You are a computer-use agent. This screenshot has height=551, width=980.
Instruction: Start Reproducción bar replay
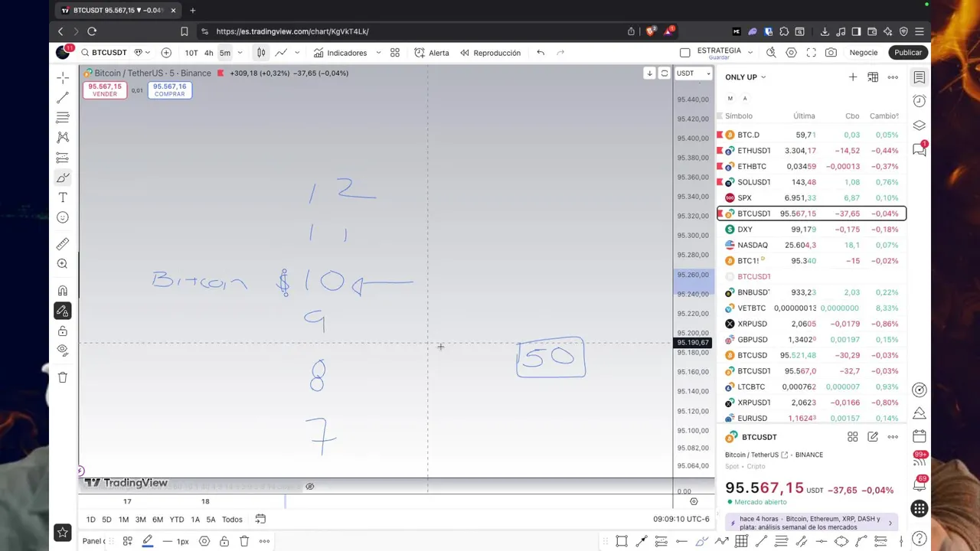(x=490, y=53)
